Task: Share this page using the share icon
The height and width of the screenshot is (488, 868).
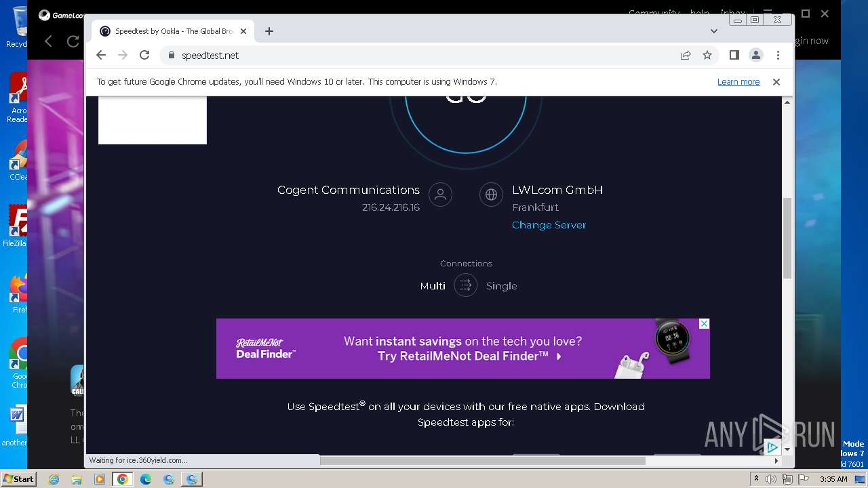Action: tap(686, 55)
